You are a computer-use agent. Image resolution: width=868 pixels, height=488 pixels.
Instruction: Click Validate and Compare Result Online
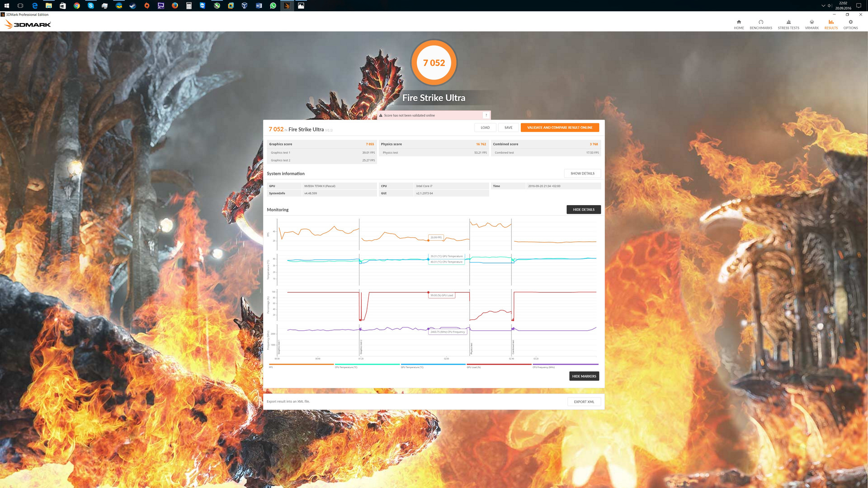[560, 127]
